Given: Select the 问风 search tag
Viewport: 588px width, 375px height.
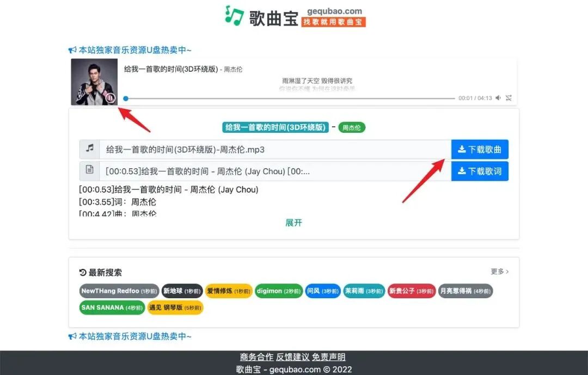Looking at the screenshot, I should 323,291.
